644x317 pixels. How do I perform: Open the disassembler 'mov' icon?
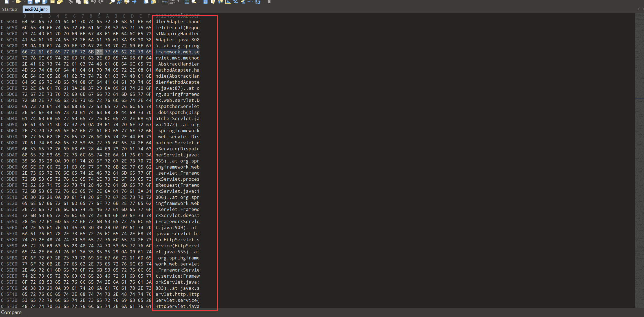250,1
